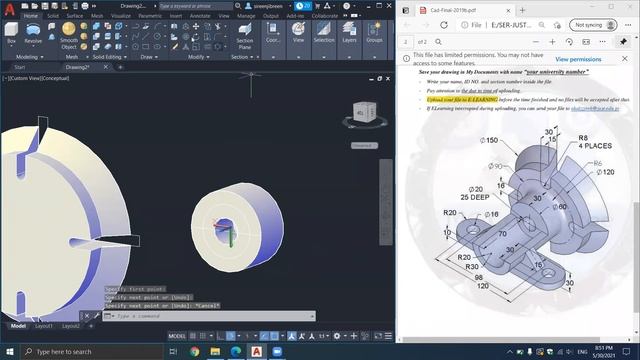This screenshot has height=360, width=640.
Task: Open the Autodesk App Store cart icon
Action: click(317, 6)
